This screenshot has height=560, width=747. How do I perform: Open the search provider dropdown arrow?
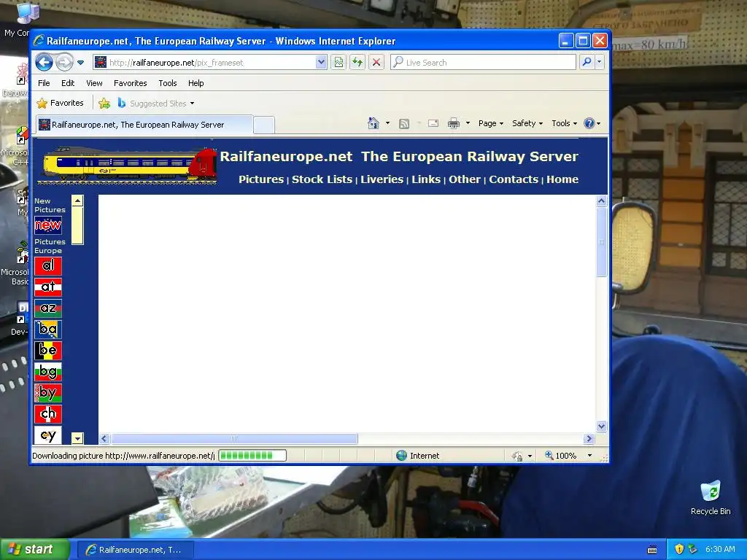(600, 63)
